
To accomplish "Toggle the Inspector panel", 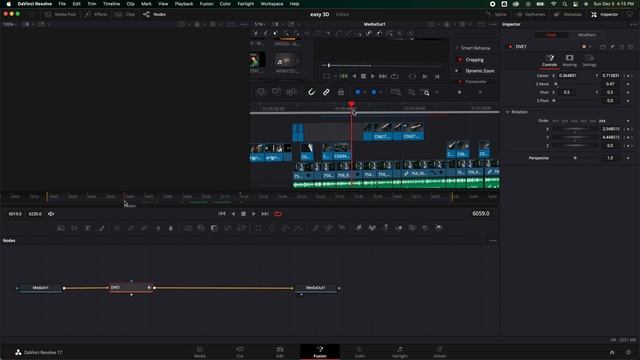I will (x=604, y=14).
